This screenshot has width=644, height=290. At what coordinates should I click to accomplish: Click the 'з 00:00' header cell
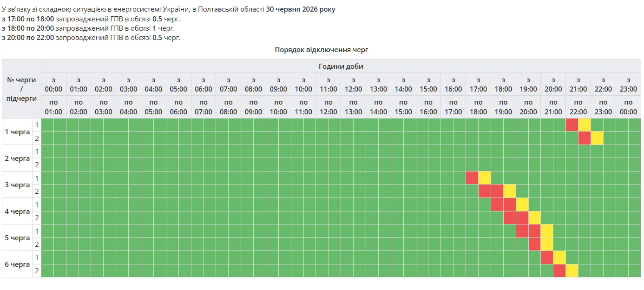point(53,84)
